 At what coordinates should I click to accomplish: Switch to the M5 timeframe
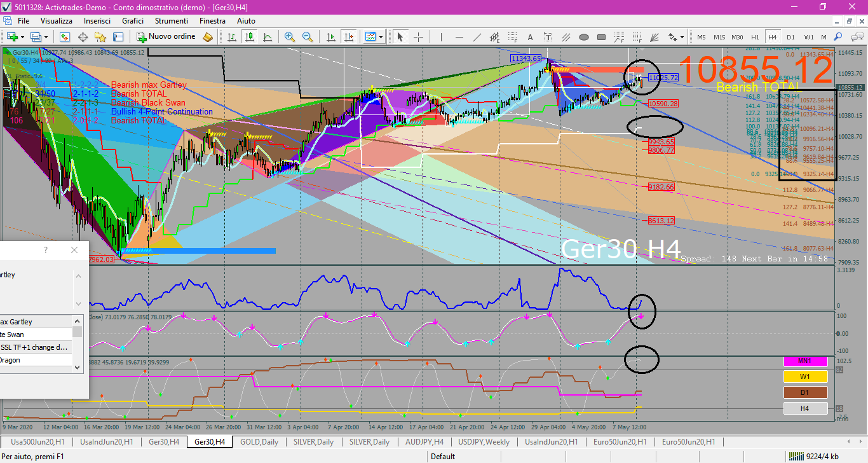coord(702,37)
